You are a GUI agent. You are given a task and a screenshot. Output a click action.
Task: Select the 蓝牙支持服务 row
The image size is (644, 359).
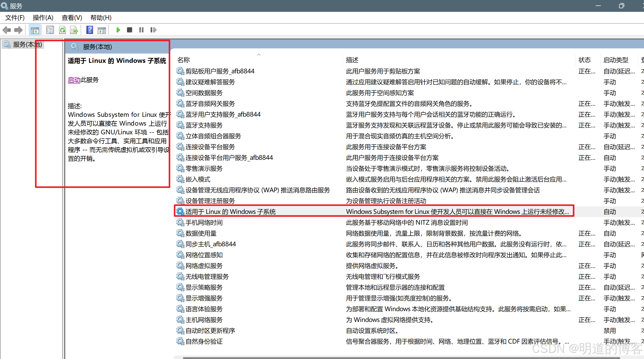tap(204, 125)
